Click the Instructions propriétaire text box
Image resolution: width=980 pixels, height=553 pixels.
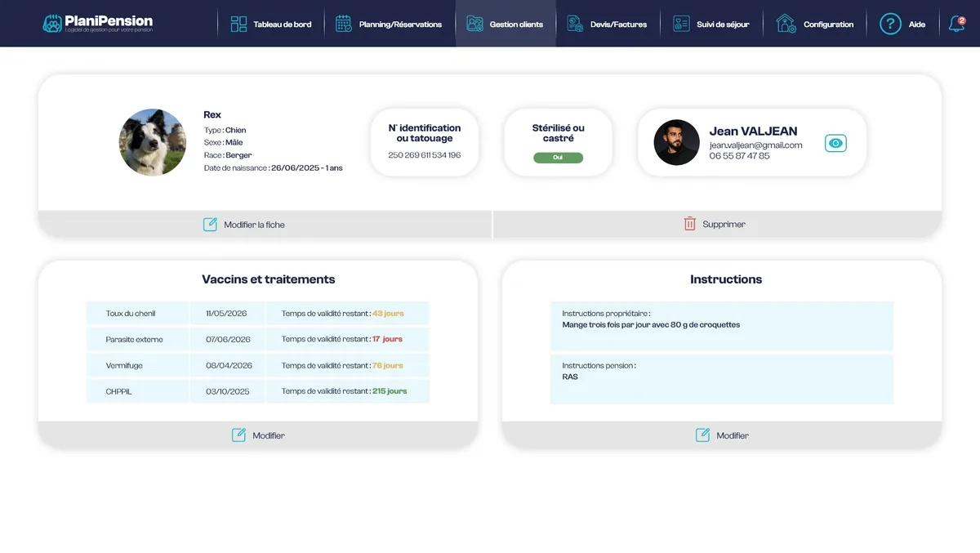[x=722, y=326]
